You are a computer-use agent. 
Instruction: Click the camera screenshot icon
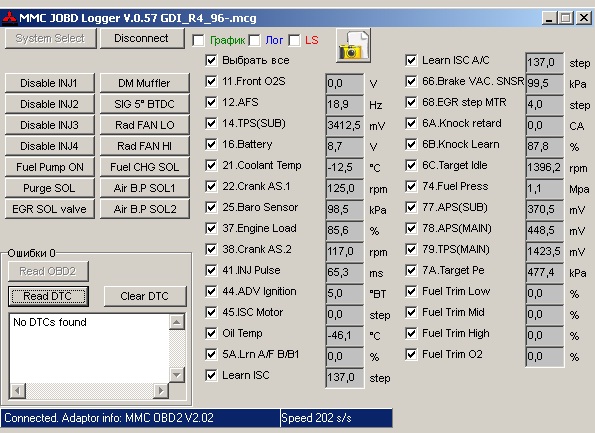[353, 46]
